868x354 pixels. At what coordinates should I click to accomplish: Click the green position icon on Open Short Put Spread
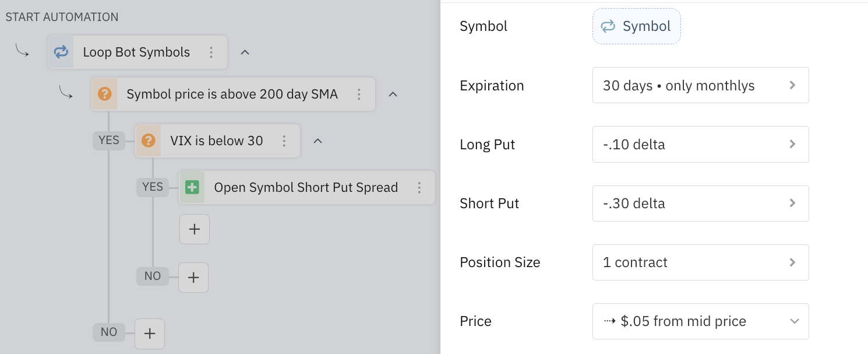pyautogui.click(x=192, y=187)
